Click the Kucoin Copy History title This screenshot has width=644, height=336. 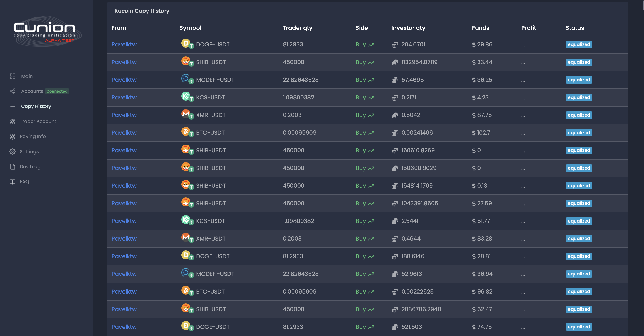pos(142,11)
